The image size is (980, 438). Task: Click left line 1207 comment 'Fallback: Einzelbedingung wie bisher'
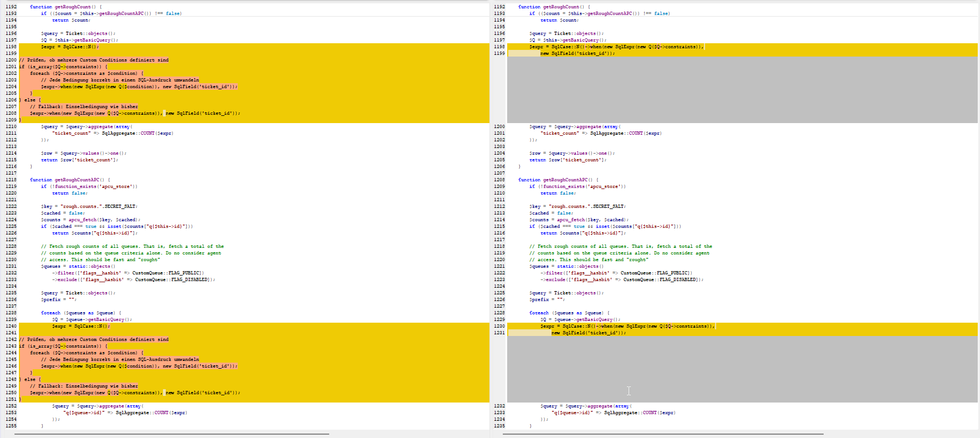click(x=84, y=106)
